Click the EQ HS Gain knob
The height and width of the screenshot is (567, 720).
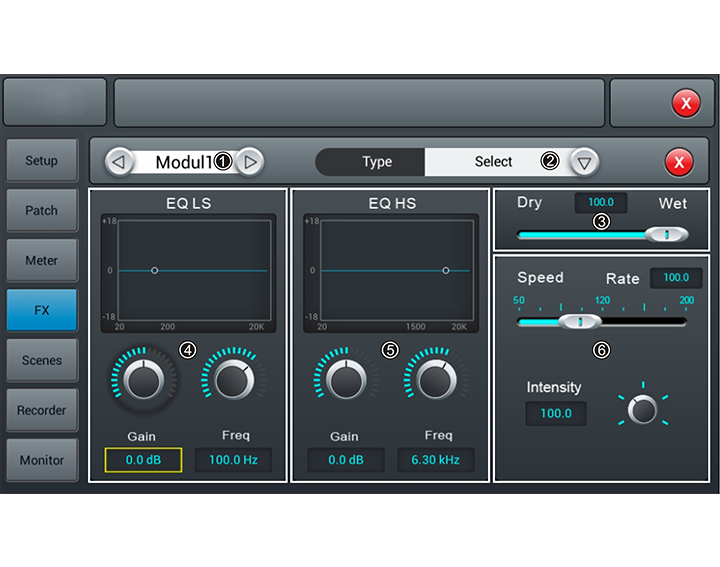(x=346, y=380)
